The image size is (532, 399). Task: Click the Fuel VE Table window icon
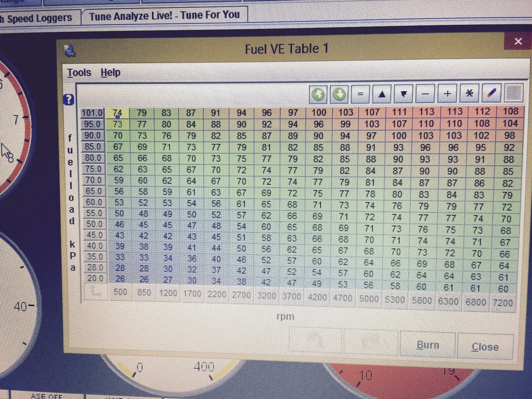[x=70, y=50]
